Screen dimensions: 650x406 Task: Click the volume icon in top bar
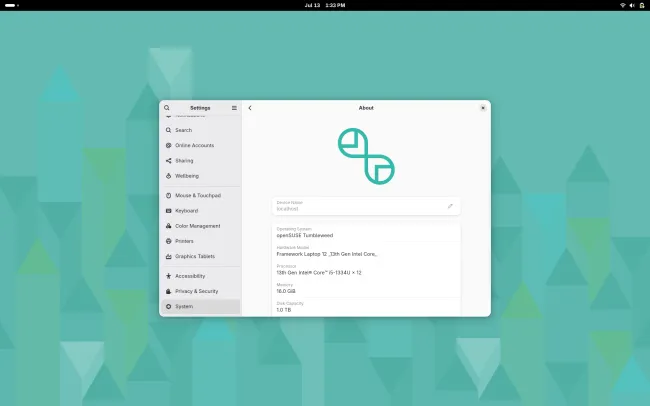(x=632, y=5)
